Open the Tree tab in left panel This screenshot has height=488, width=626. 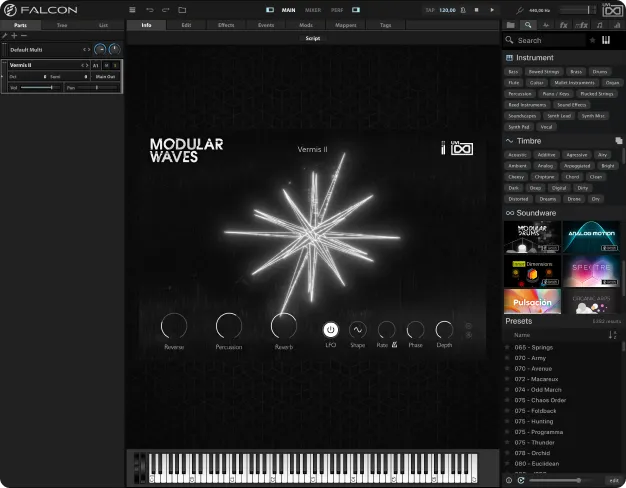[62, 24]
